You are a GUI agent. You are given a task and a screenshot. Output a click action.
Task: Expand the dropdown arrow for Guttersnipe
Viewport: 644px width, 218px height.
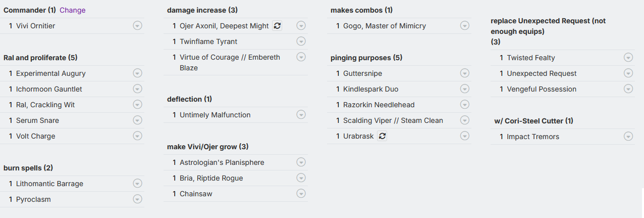click(x=465, y=73)
